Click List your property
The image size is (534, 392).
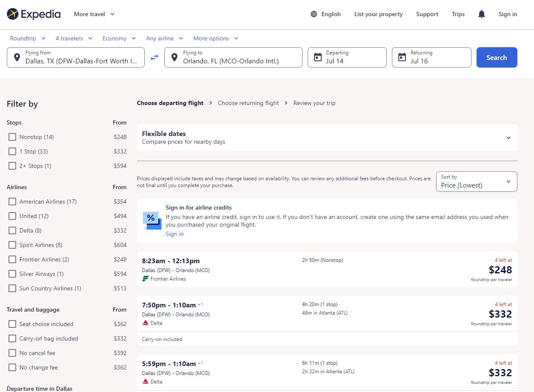click(379, 14)
